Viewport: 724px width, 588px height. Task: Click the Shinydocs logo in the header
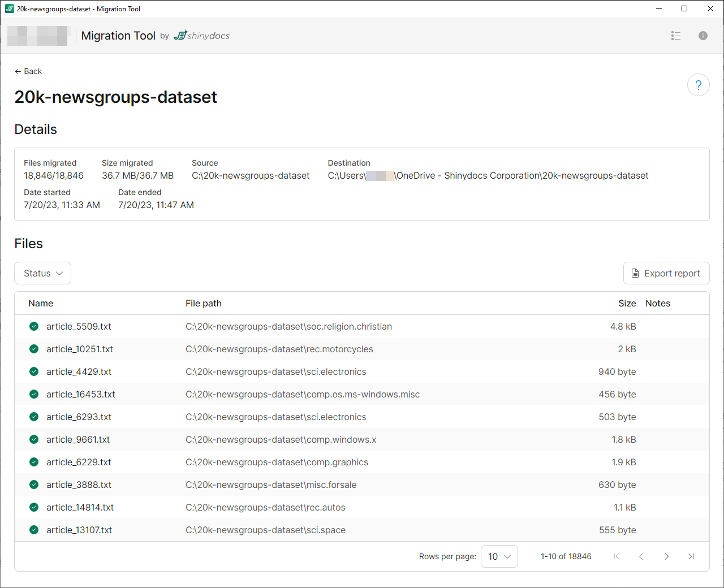[x=202, y=36]
